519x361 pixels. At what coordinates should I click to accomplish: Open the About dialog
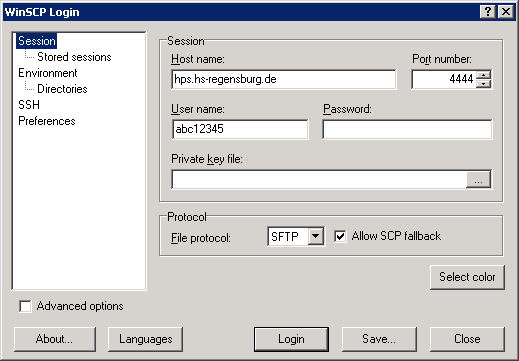(x=55, y=339)
